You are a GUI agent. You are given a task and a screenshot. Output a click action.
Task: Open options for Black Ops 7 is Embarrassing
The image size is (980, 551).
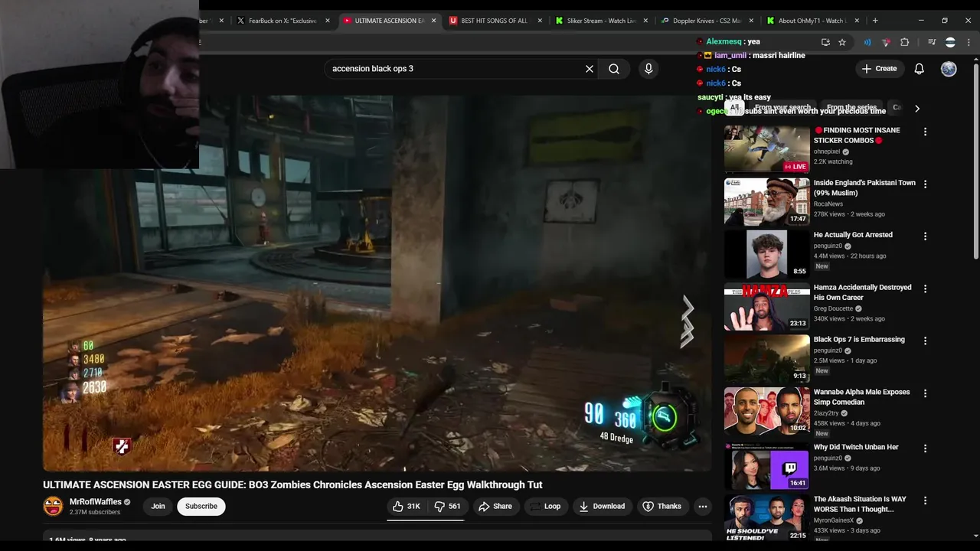point(925,341)
